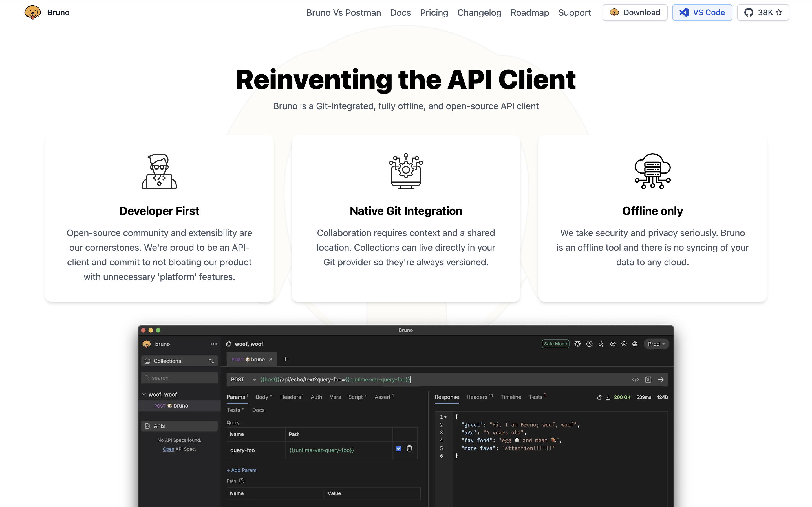The image size is (812, 507).
Task: Click the Download button in navbar
Action: click(x=634, y=12)
